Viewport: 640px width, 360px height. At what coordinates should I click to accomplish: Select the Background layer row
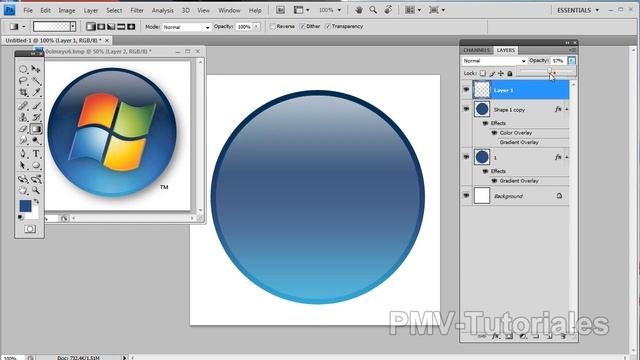[515, 196]
